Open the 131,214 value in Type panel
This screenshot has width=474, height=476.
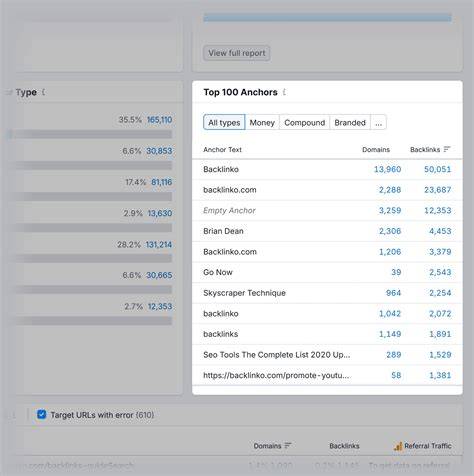[x=159, y=244]
